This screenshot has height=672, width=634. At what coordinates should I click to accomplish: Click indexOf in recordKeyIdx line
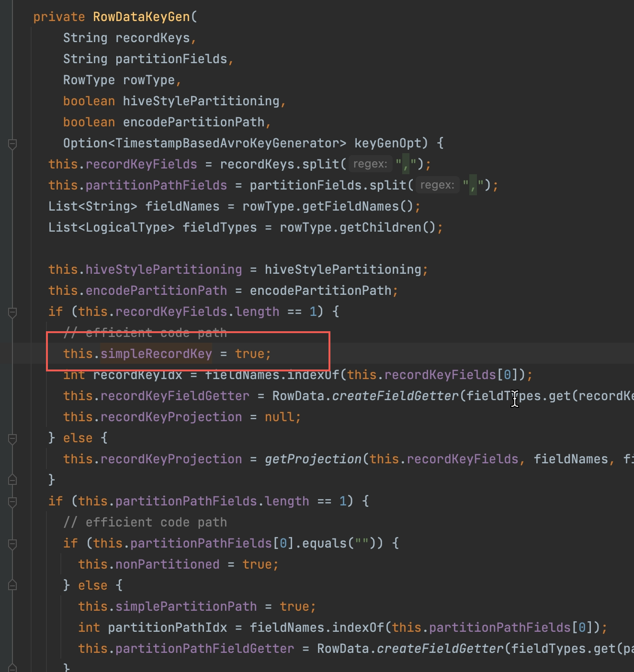pyautogui.click(x=313, y=375)
